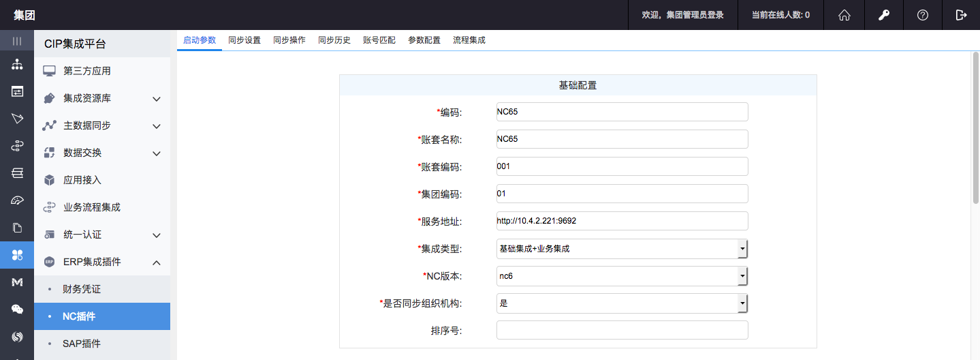Viewport: 980px width, 360px height.
Task: Select SAP插件 in the sidebar
Action: pyautogui.click(x=82, y=344)
